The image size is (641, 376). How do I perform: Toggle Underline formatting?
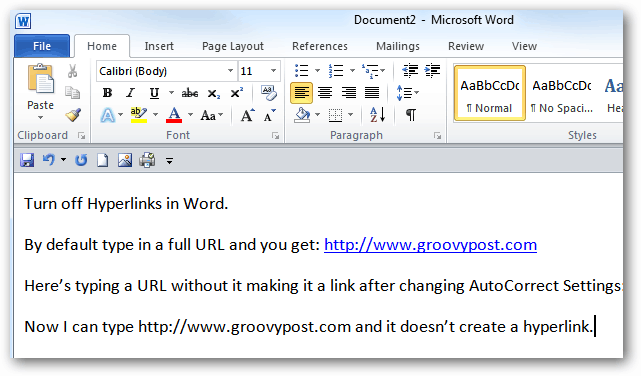click(x=154, y=93)
